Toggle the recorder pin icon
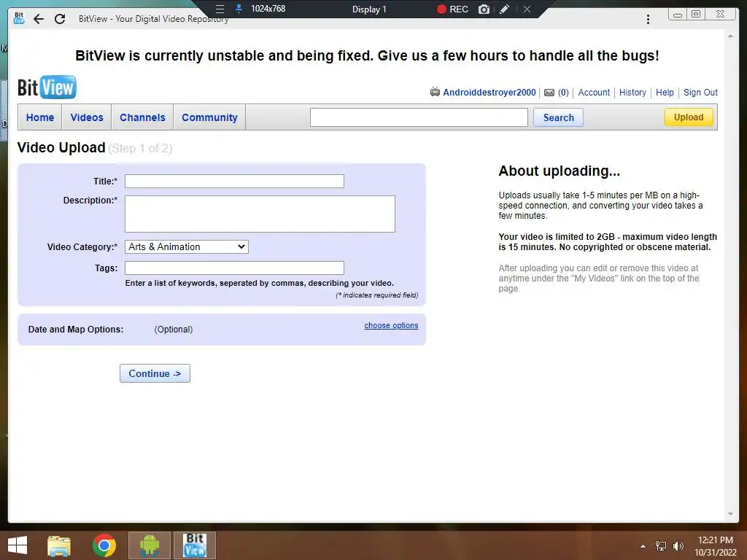This screenshot has width=747, height=560. click(x=239, y=9)
